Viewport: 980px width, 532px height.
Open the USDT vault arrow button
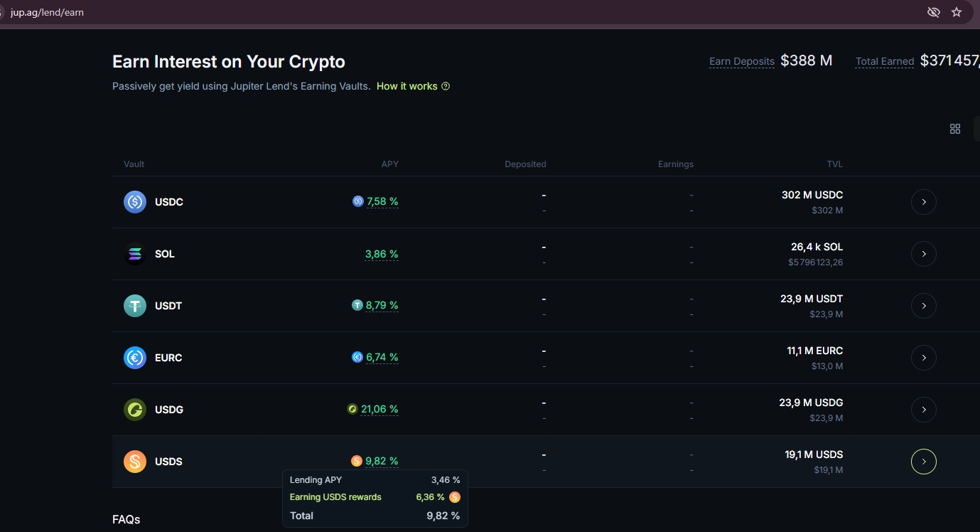click(x=924, y=306)
